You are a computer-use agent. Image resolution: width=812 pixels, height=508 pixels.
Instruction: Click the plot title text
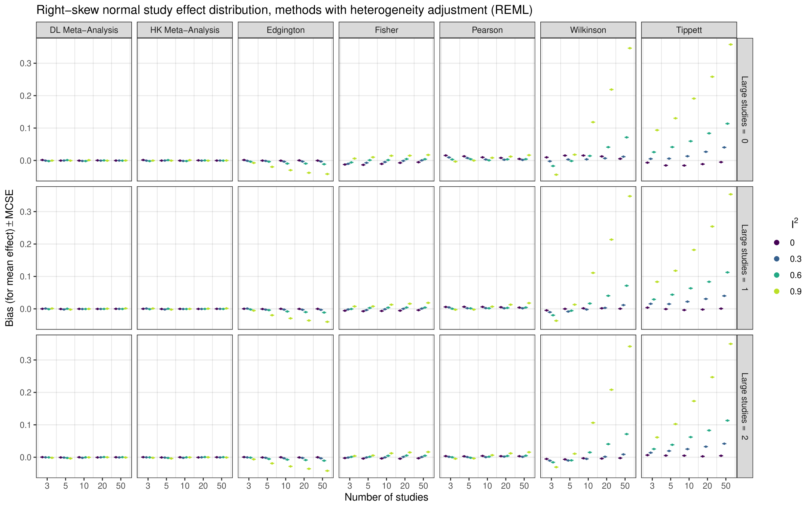284,10
